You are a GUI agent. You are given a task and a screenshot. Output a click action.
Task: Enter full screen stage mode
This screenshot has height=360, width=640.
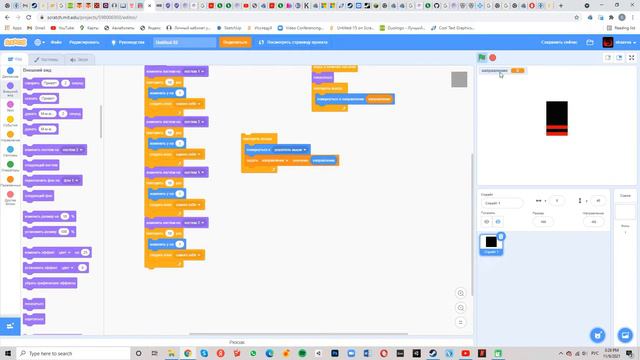pyautogui.click(x=631, y=58)
